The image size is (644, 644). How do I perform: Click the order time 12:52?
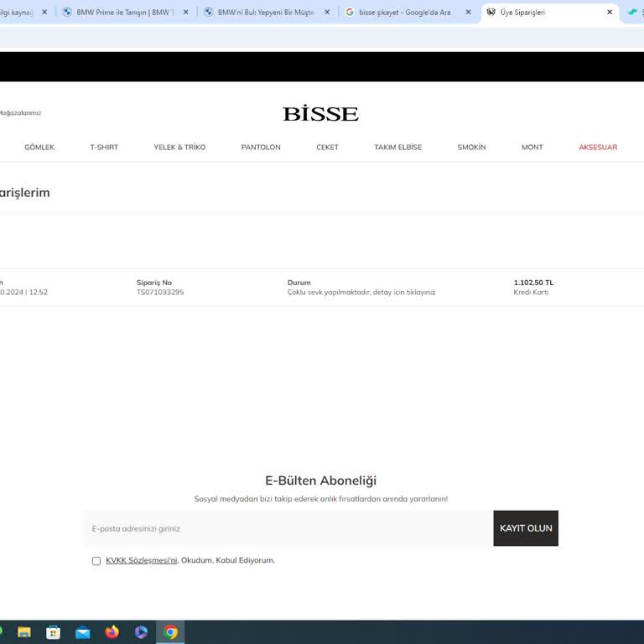tap(39, 292)
